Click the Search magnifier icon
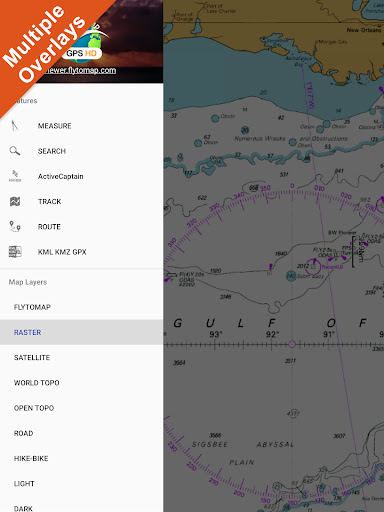This screenshot has height=512, width=384. (15, 151)
